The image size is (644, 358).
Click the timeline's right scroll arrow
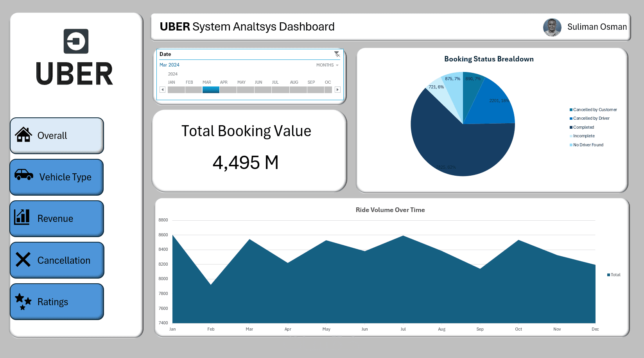pyautogui.click(x=337, y=90)
